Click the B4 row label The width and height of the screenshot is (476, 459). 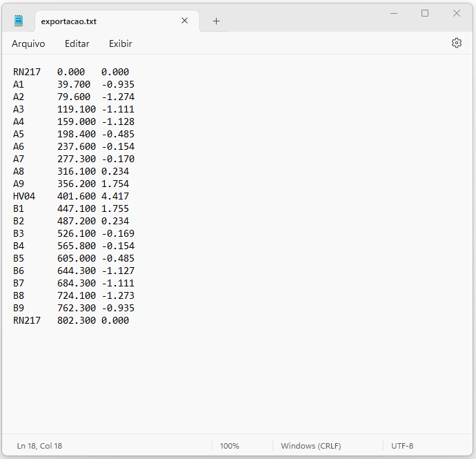[19, 246]
